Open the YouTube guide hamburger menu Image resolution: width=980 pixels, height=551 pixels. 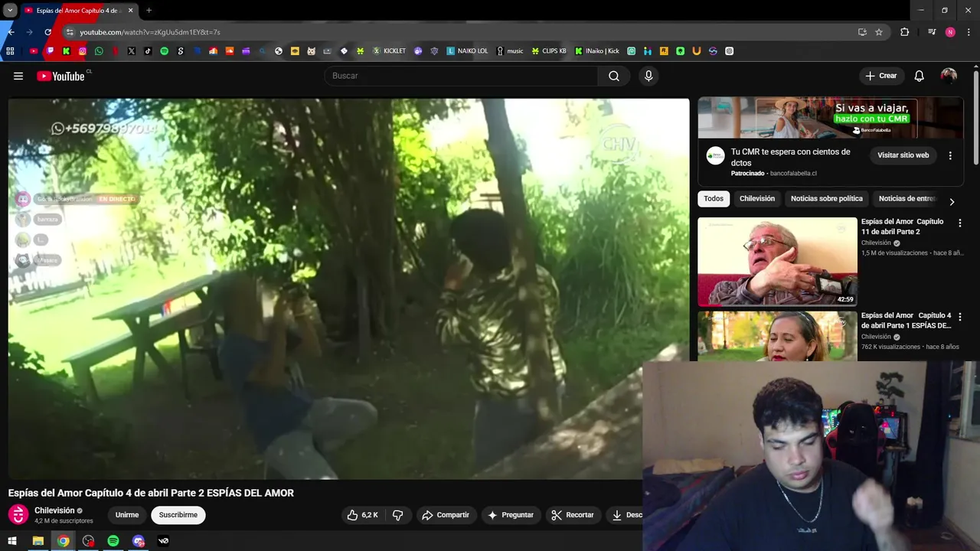(18, 76)
